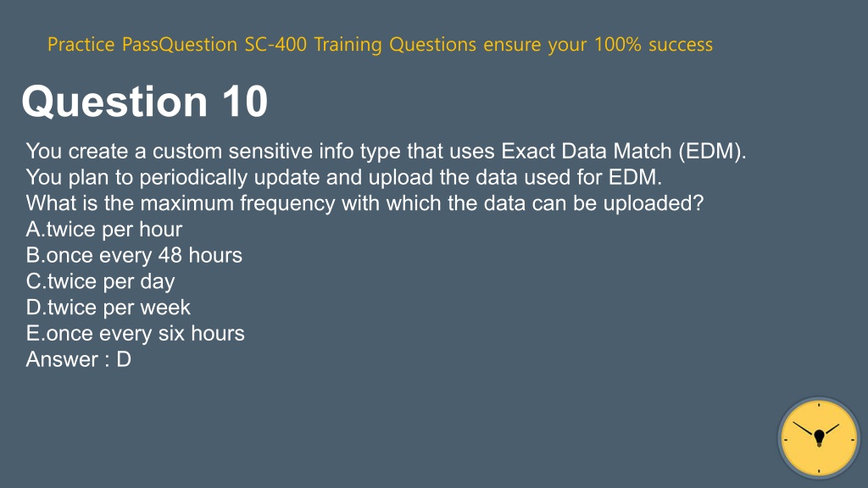The width and height of the screenshot is (868, 488).
Task: Select answer option A twice per hour
Action: pos(104,229)
